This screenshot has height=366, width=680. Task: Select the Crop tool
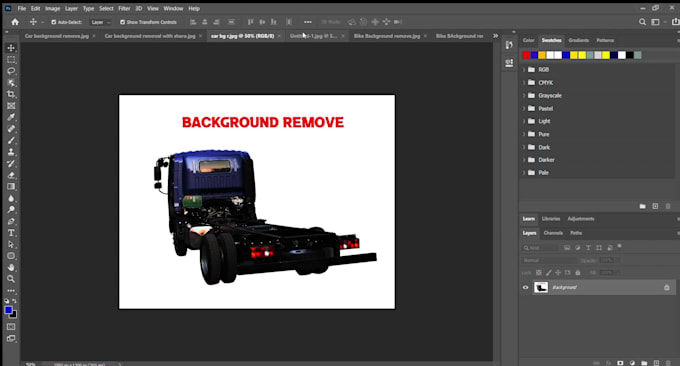point(11,94)
